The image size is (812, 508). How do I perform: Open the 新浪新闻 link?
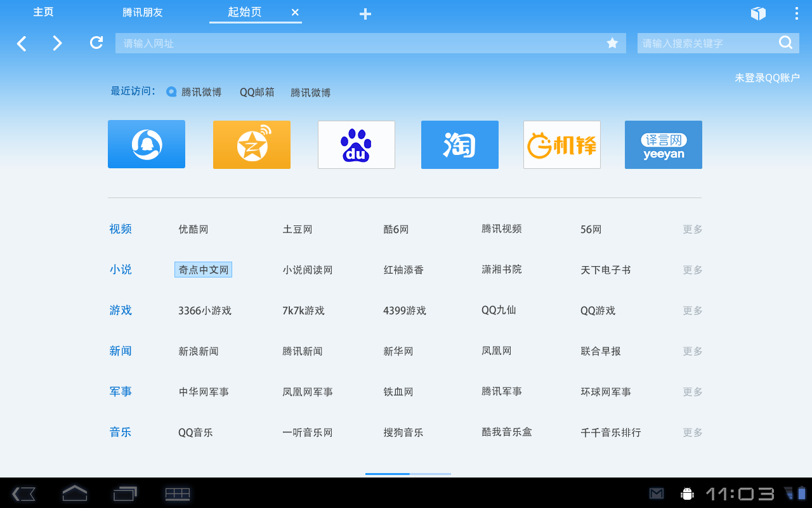[199, 351]
